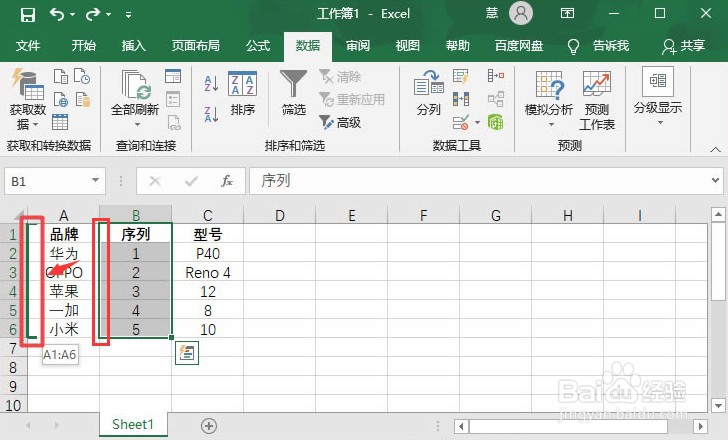Add a new sheet with plus button
The width and height of the screenshot is (728, 440).
tap(209, 426)
